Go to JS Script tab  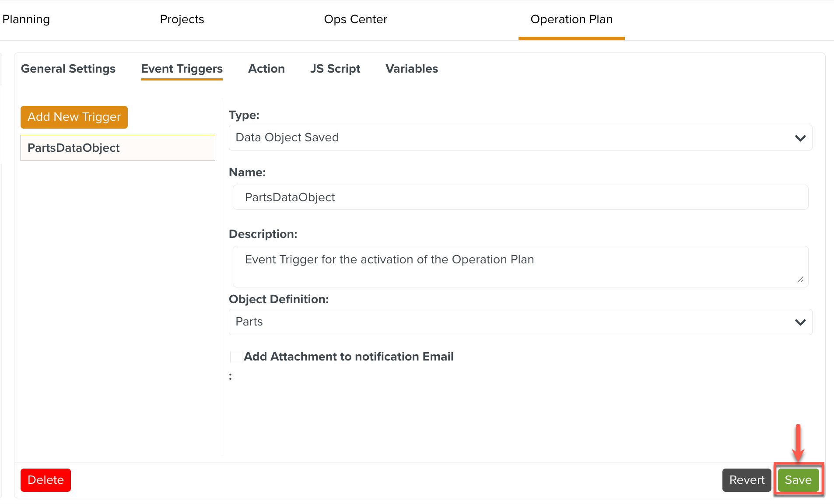coord(335,69)
